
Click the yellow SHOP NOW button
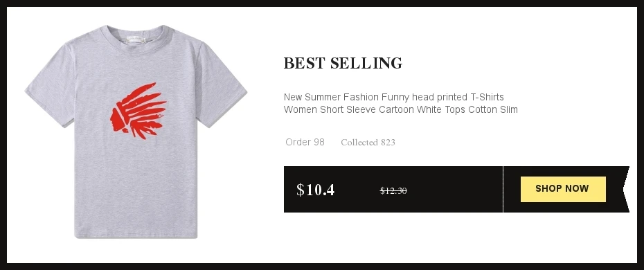point(563,189)
